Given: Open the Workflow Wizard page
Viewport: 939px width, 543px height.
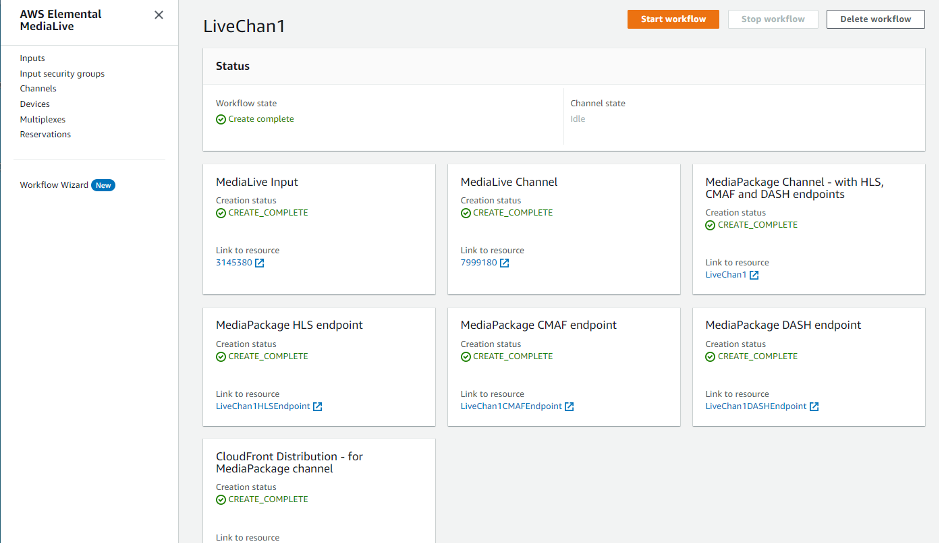Looking at the screenshot, I should (x=54, y=185).
